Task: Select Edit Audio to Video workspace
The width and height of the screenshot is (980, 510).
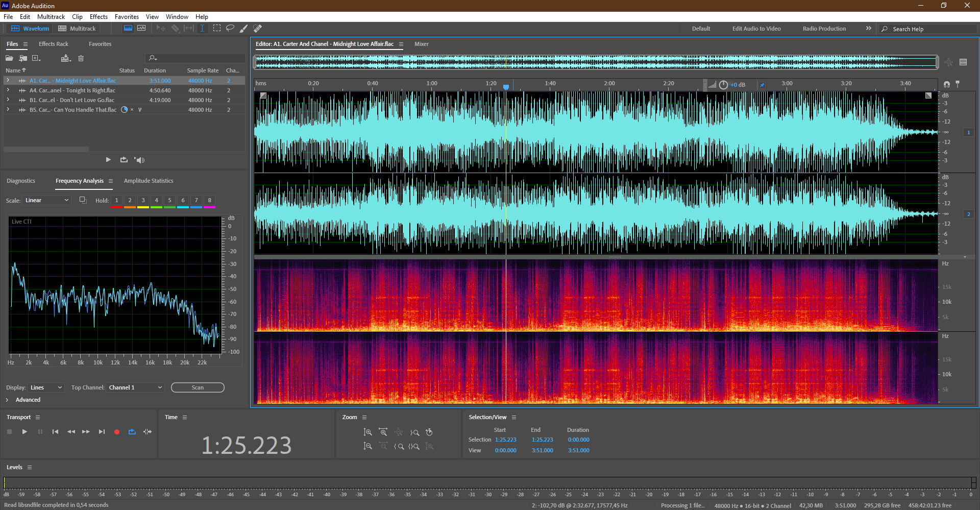Action: click(x=756, y=29)
